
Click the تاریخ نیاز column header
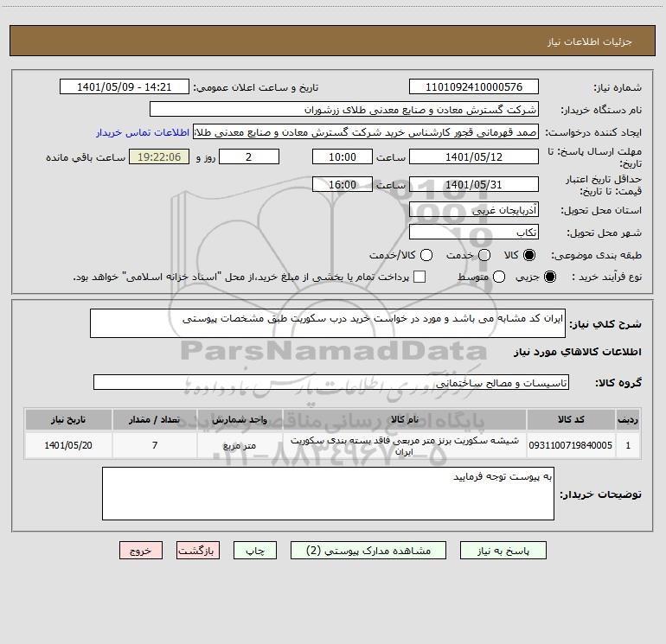coord(68,419)
